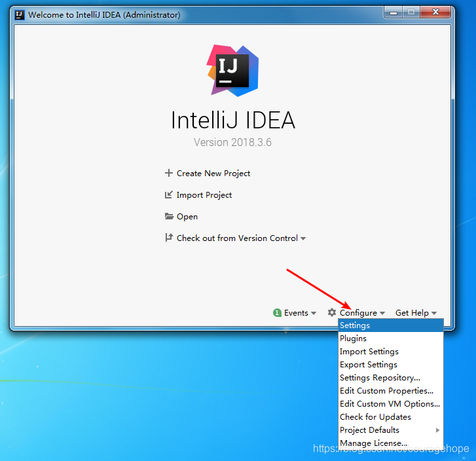
Task: Open the Get Help dropdown
Action: coord(416,313)
